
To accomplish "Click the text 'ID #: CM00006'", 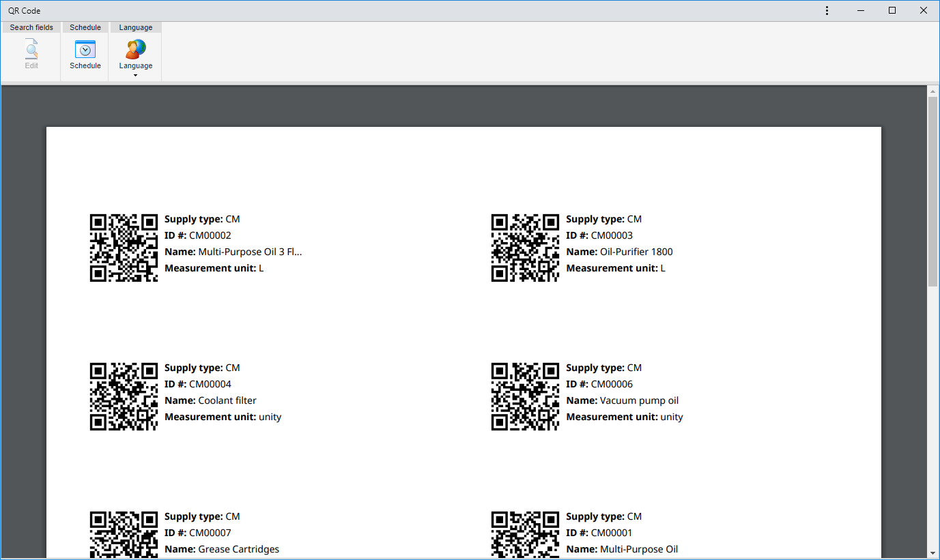I will pyautogui.click(x=599, y=384).
